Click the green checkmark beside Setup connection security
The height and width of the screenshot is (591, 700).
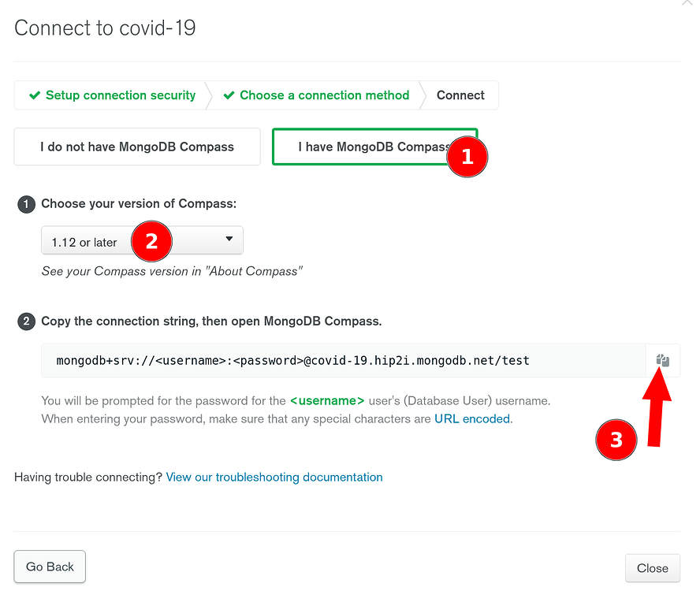click(35, 95)
